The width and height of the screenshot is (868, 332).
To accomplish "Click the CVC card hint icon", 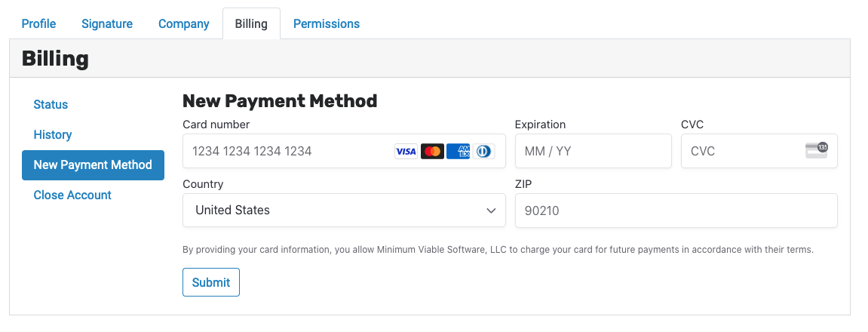I will pyautogui.click(x=817, y=150).
